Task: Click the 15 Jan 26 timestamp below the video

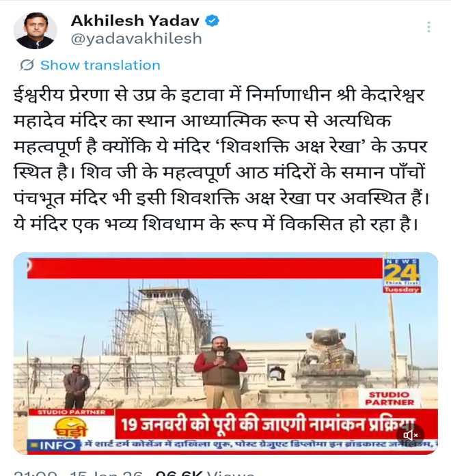Action: [107, 473]
